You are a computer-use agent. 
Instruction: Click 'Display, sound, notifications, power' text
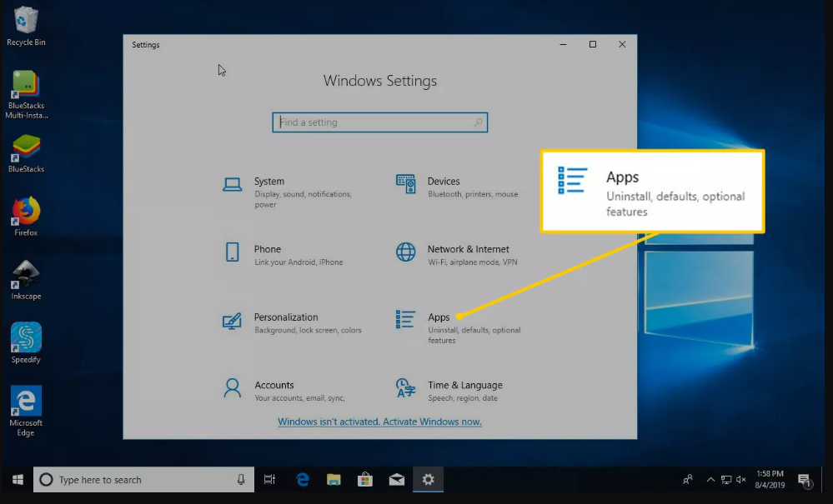coord(303,199)
